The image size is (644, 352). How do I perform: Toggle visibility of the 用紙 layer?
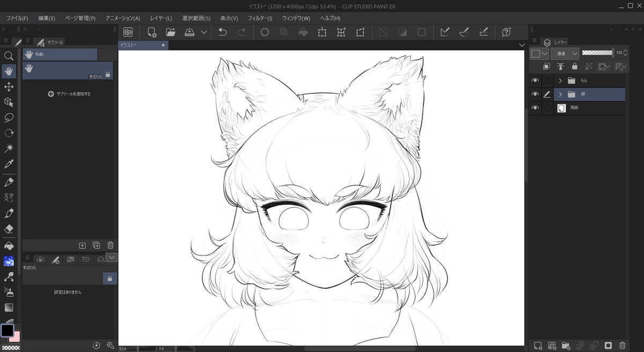click(x=535, y=107)
